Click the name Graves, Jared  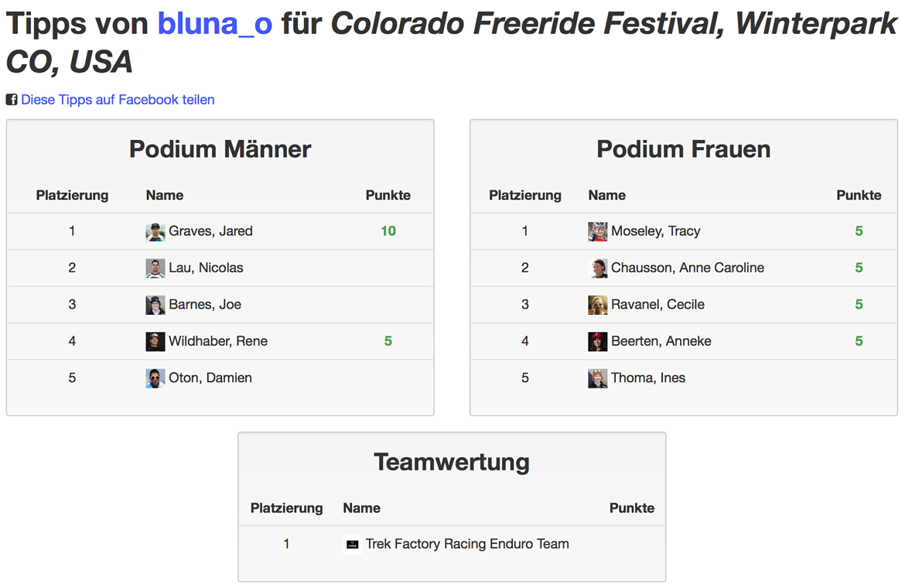pyautogui.click(x=210, y=231)
